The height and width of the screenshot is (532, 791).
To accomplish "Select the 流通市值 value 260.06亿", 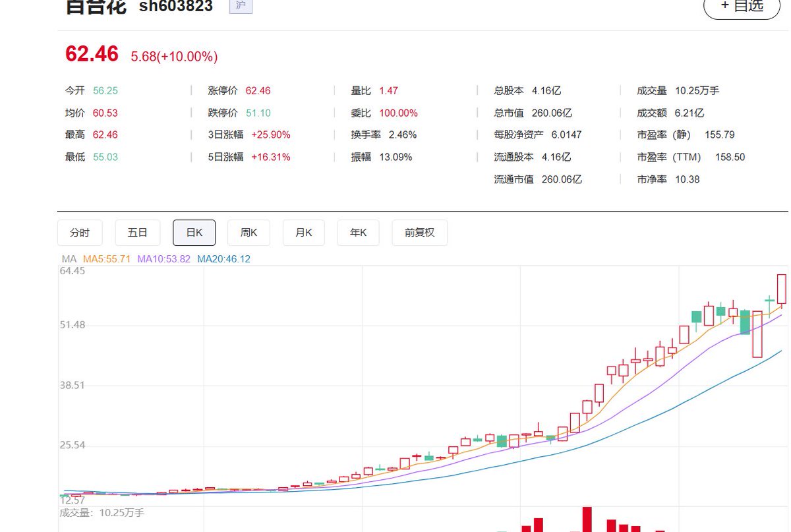I will pyautogui.click(x=562, y=179).
